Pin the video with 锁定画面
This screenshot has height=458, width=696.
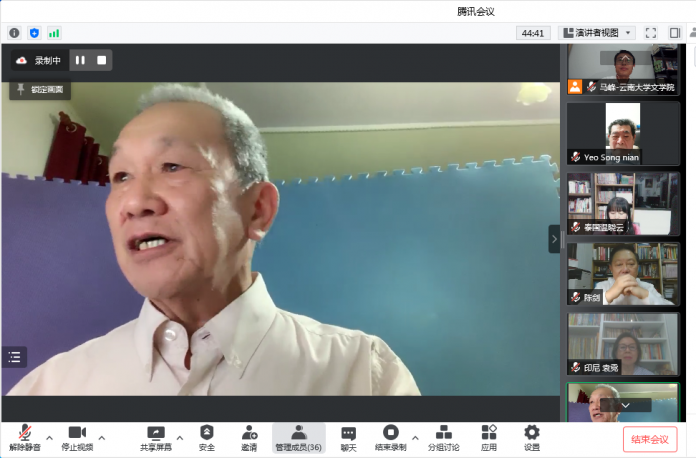(40, 89)
